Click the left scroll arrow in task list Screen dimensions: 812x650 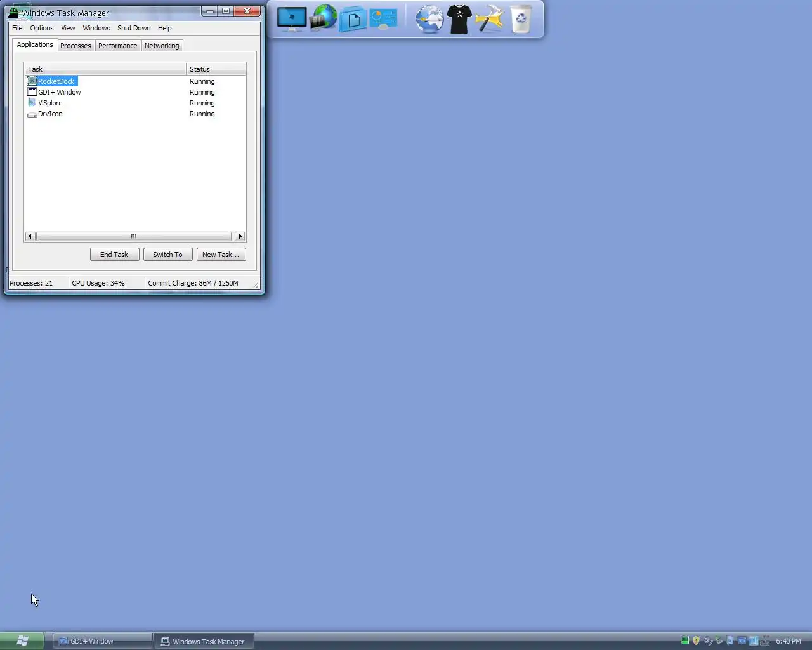30,236
